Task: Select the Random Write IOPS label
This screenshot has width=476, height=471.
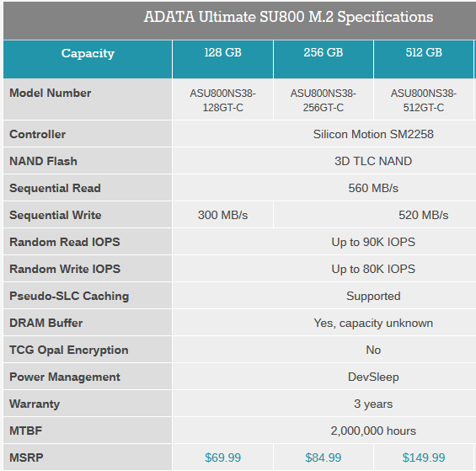Action: [65, 269]
